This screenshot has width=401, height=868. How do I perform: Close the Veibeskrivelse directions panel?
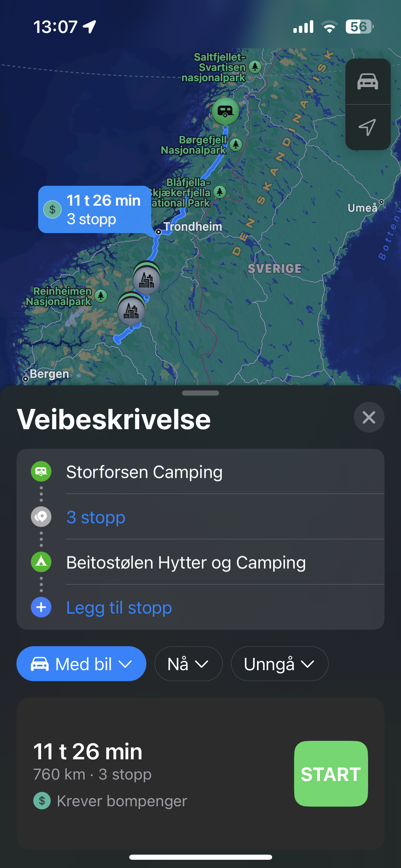(369, 417)
